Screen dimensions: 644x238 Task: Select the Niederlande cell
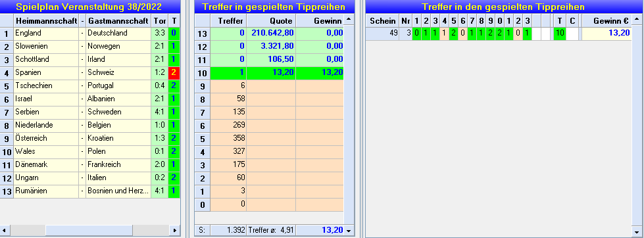(x=46, y=125)
